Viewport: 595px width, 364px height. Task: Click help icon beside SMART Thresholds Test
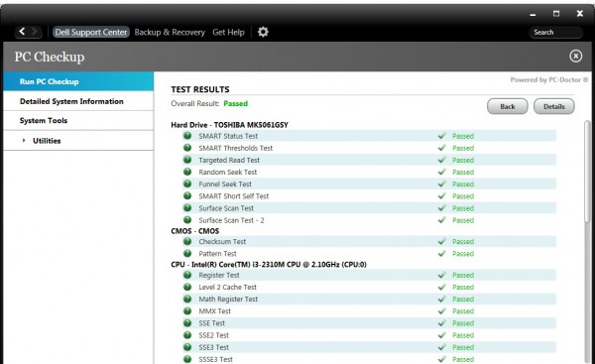click(x=187, y=148)
